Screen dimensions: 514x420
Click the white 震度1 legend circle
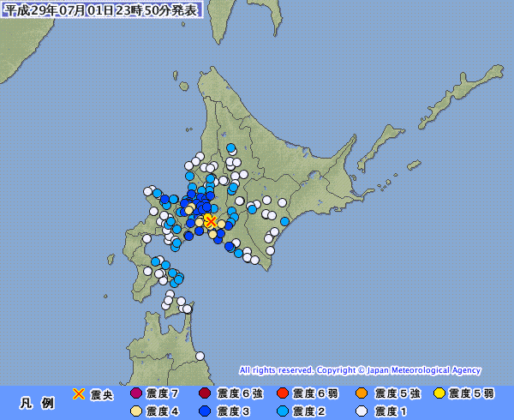362,411
